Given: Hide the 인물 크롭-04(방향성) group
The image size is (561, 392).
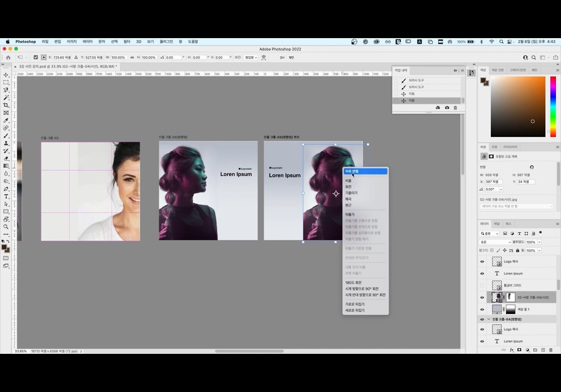Looking at the screenshot, I should click(x=482, y=319).
